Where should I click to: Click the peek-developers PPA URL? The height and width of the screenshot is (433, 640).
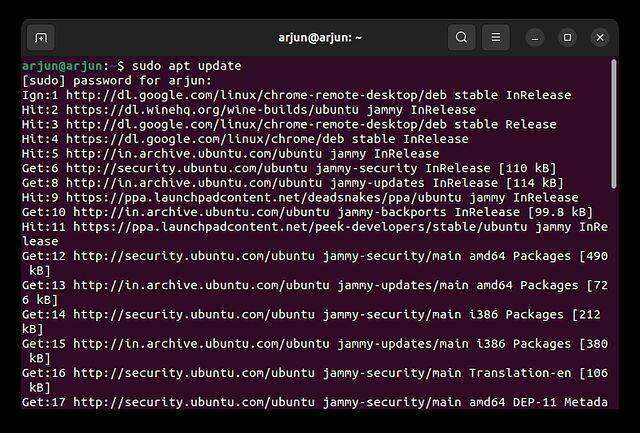click(262, 227)
